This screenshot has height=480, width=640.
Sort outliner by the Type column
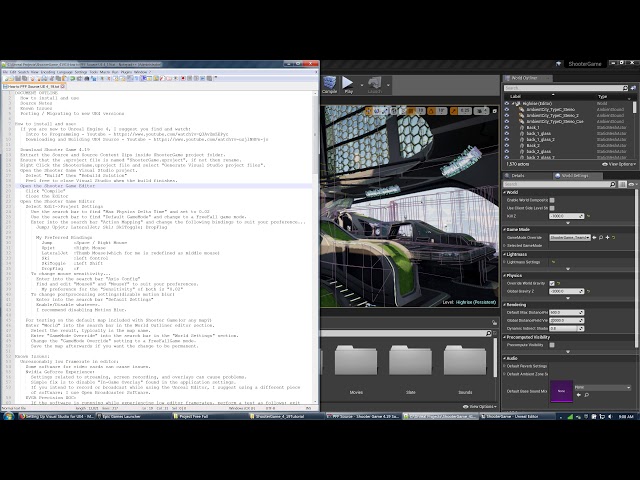[x=602, y=97]
